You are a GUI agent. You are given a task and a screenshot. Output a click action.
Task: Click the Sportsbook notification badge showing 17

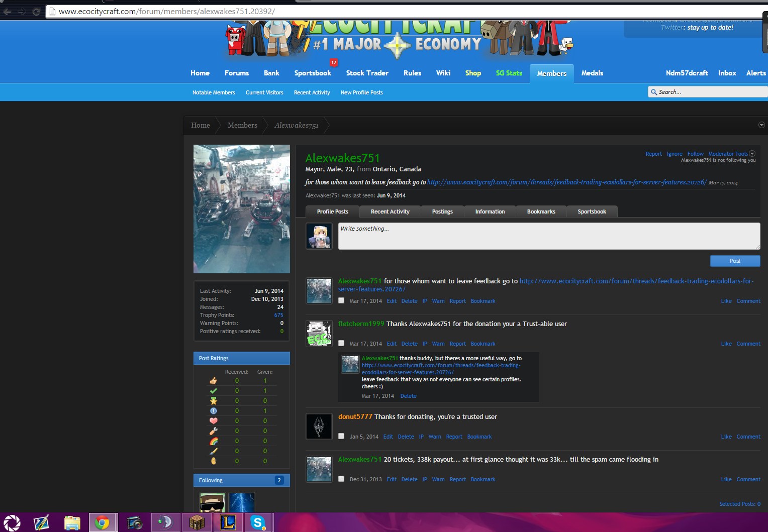[x=334, y=62]
